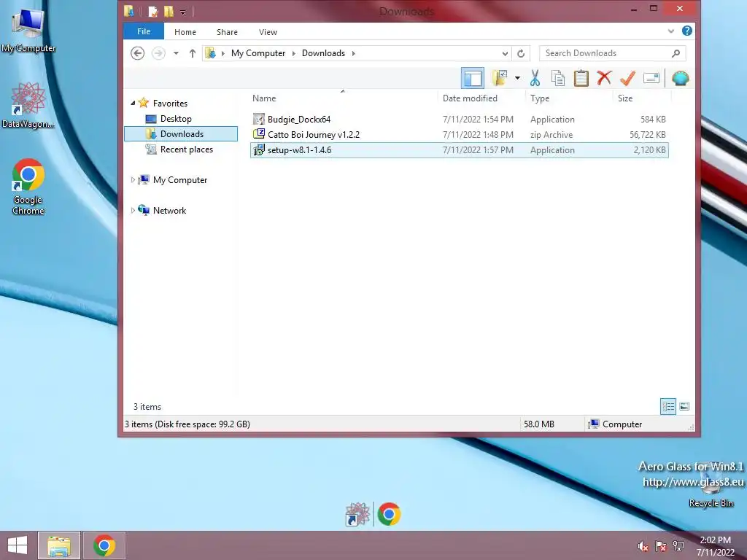
Task: Select My Computer in navigation pane
Action: pos(180,180)
